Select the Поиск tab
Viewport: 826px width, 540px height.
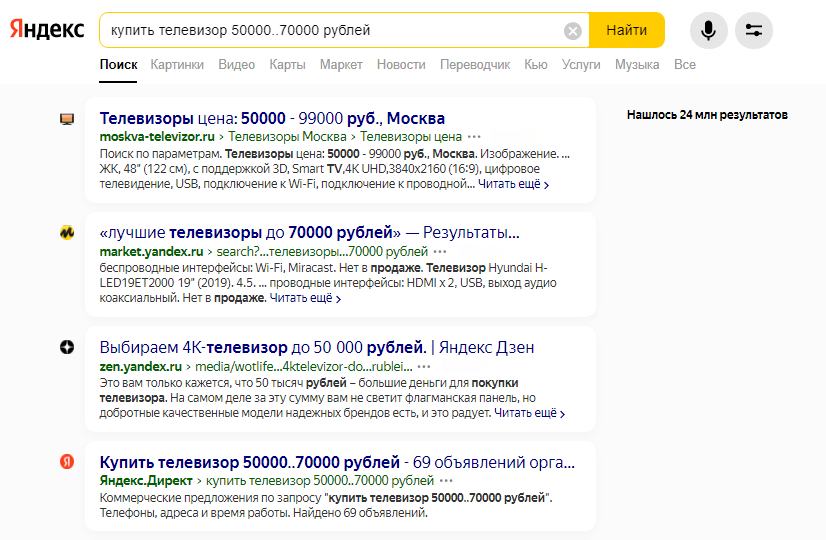tap(119, 65)
